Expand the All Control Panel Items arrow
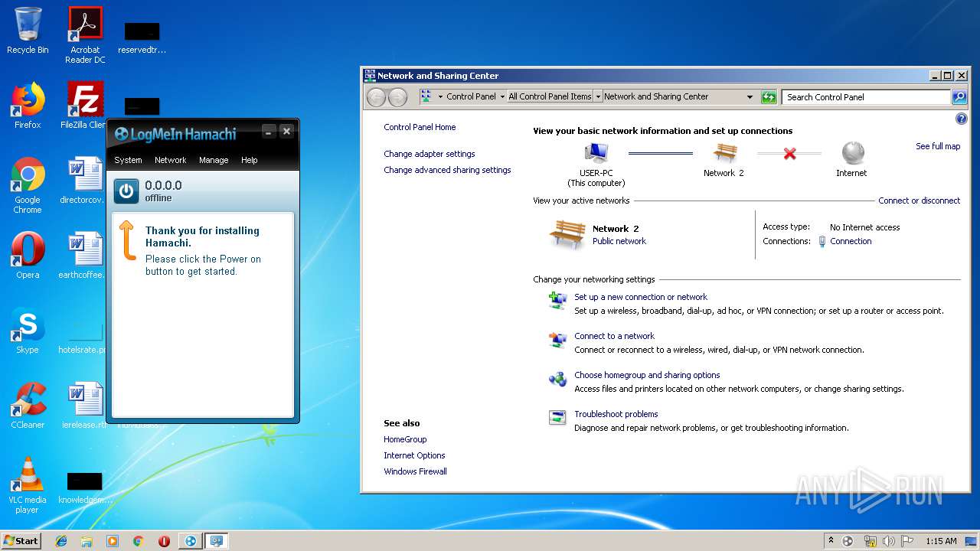This screenshot has height=551, width=980. pos(598,97)
